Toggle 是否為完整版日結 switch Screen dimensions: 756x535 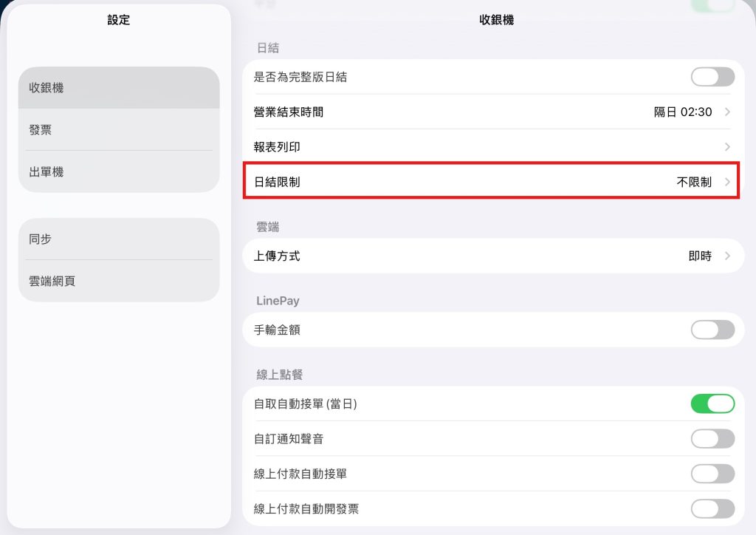coord(712,77)
